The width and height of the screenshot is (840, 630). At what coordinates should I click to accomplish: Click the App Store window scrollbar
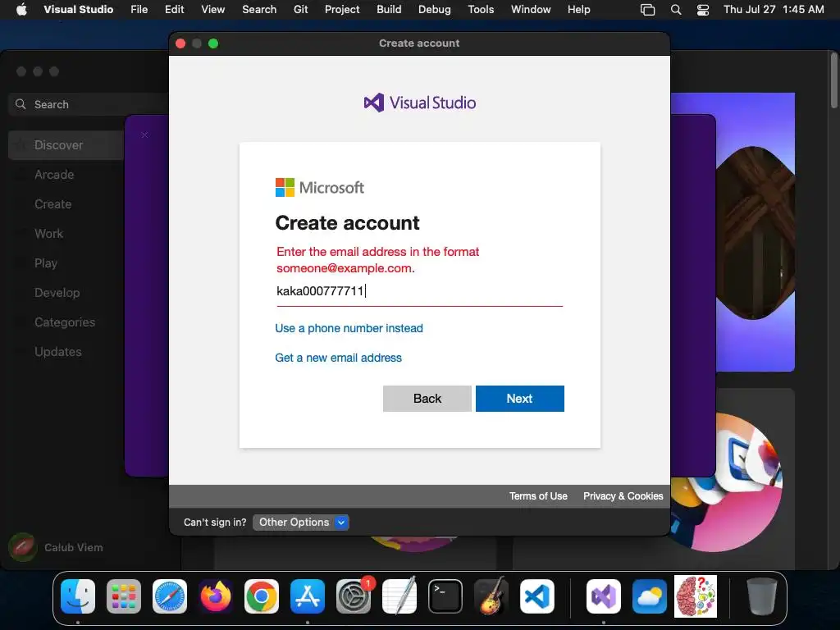834,80
